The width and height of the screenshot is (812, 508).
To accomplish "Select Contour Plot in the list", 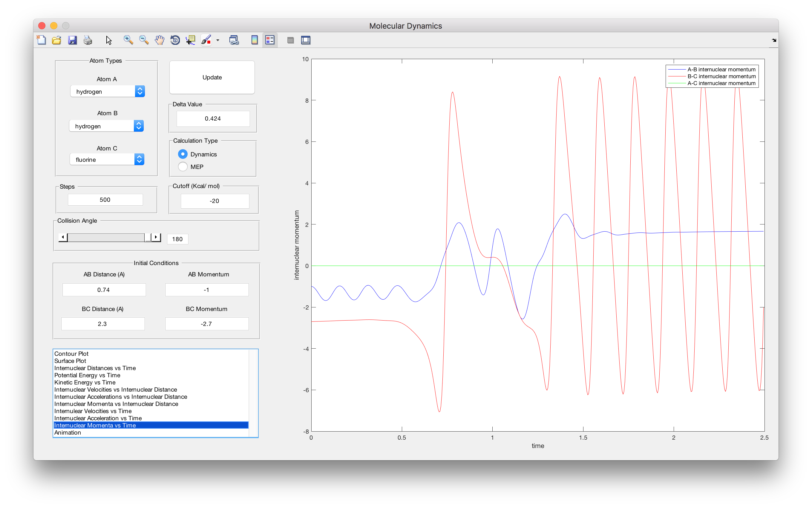I will tap(71, 353).
